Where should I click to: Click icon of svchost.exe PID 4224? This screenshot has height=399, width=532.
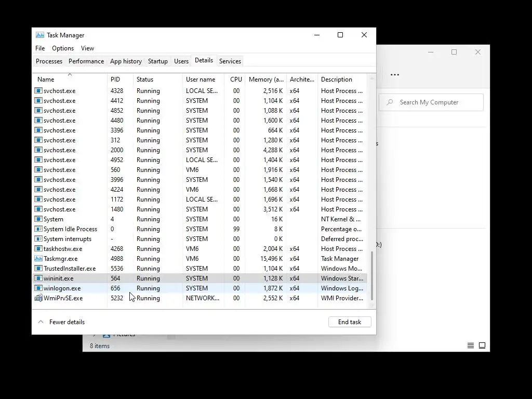(x=38, y=189)
